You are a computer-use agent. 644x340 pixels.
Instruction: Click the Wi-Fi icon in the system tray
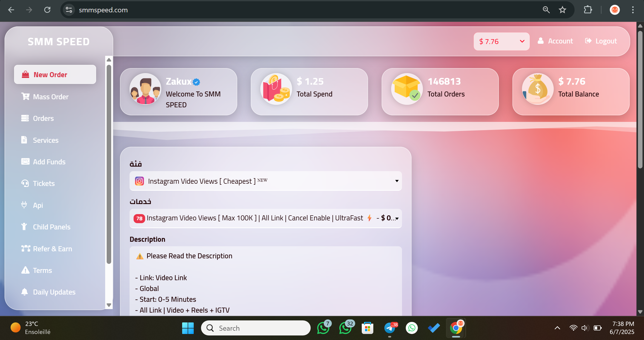tap(573, 328)
